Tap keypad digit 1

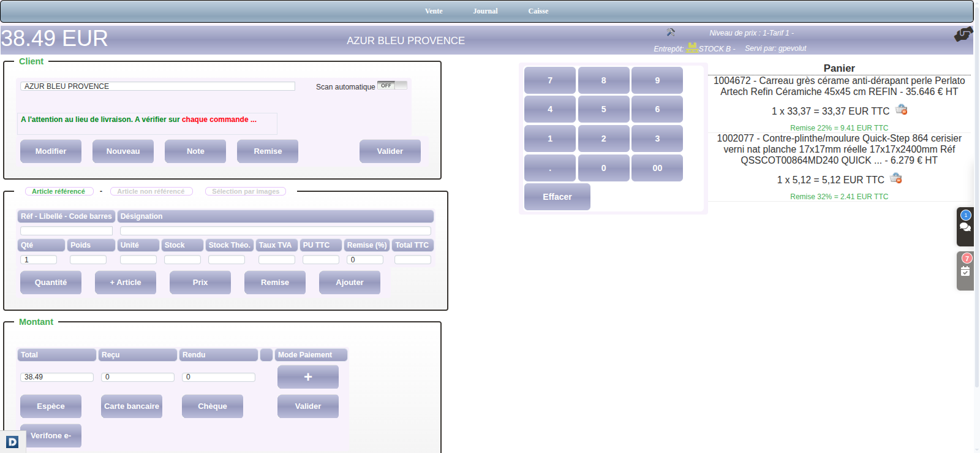550,139
